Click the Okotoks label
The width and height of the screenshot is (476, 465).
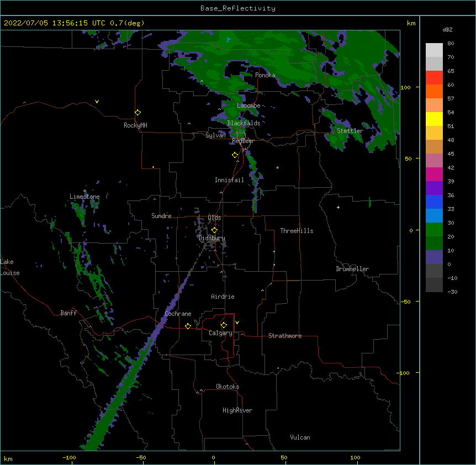[x=228, y=387]
